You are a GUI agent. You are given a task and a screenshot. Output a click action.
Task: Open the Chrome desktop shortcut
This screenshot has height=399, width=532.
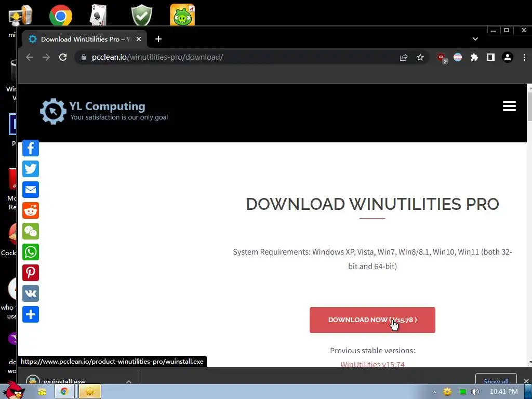pos(60,15)
